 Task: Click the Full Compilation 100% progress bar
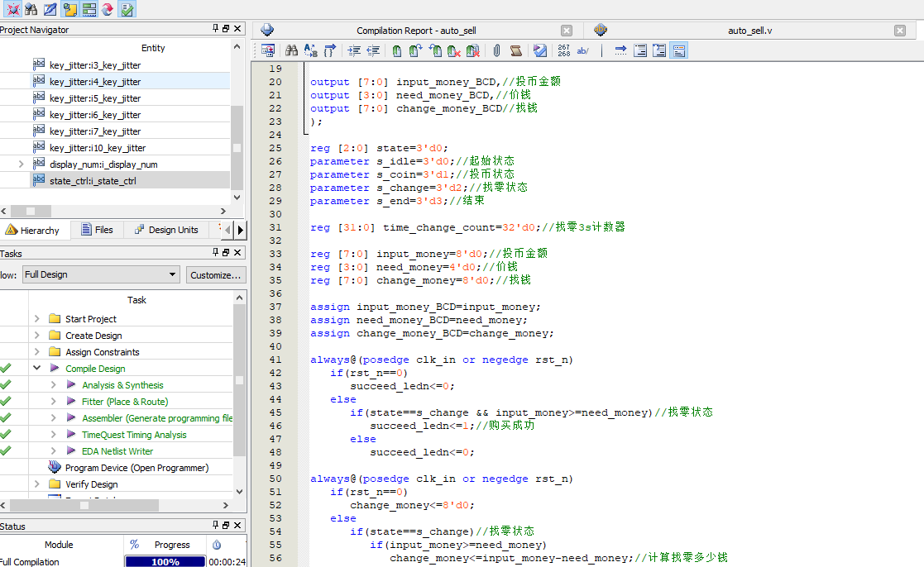(165, 562)
